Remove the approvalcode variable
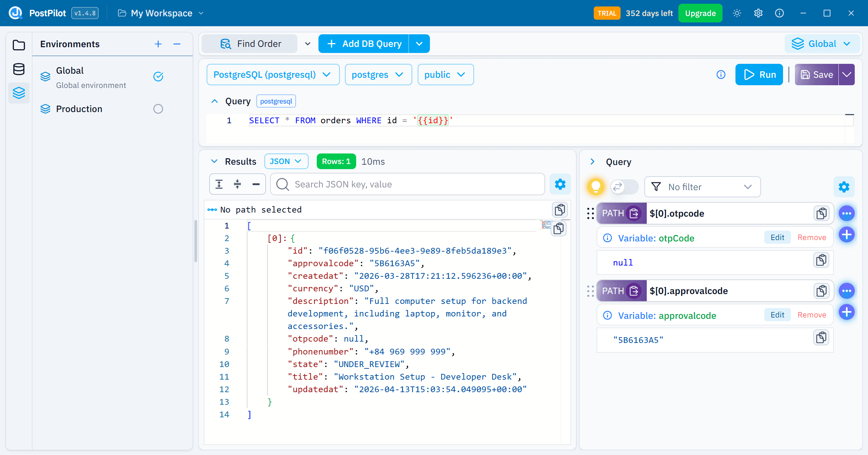Screen dimensions: 868x455 (812, 315)
